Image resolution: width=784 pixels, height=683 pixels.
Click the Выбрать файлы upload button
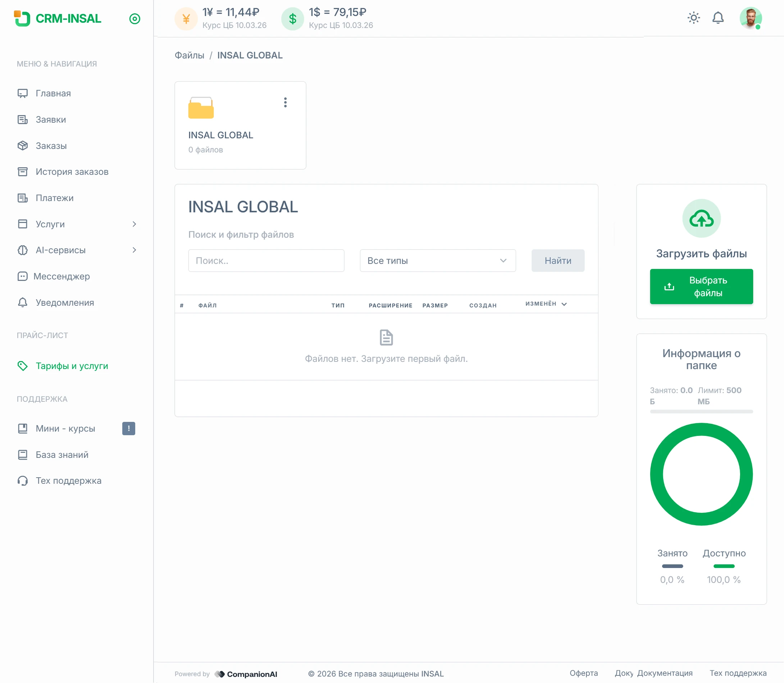[701, 287]
